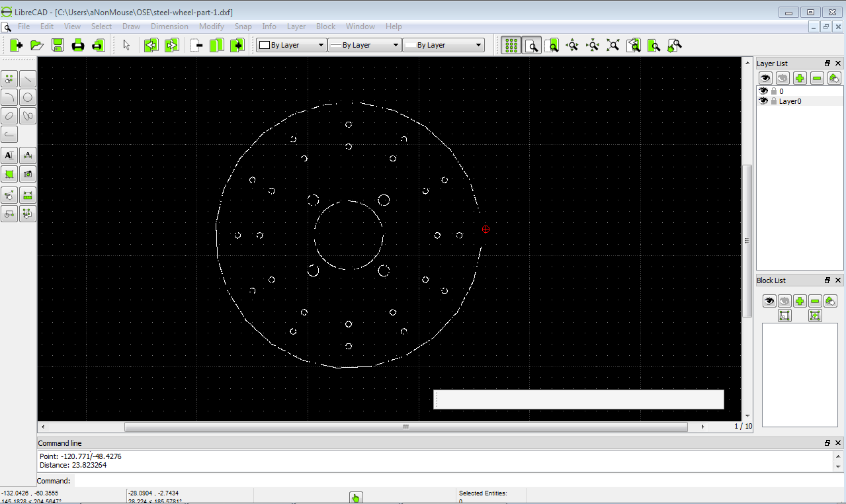Show all blocks in Block List

click(x=769, y=301)
